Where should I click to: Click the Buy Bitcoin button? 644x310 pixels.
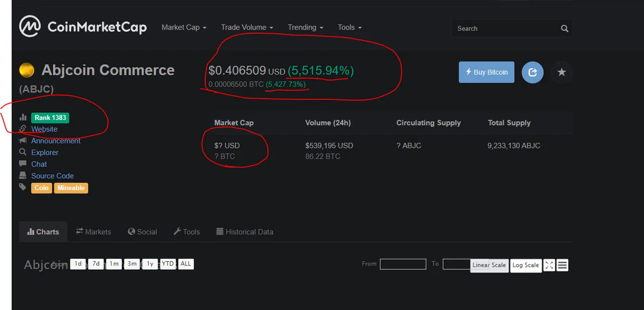pos(487,72)
